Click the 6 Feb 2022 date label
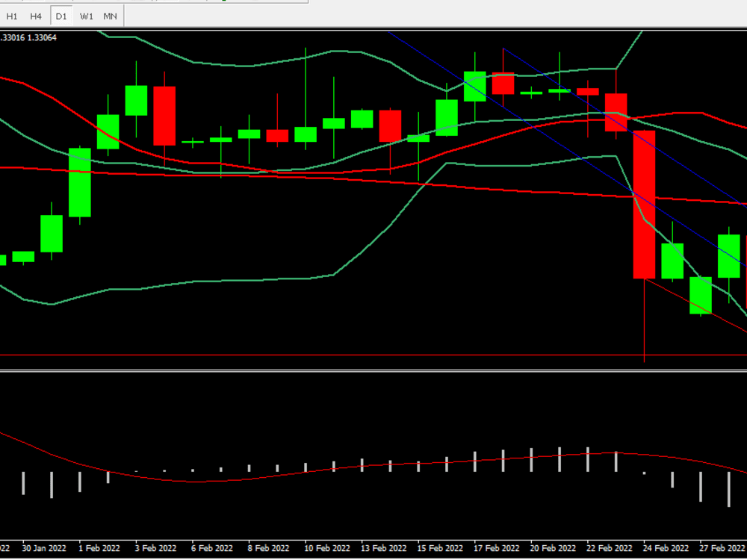This screenshot has height=560, width=747. point(212,548)
